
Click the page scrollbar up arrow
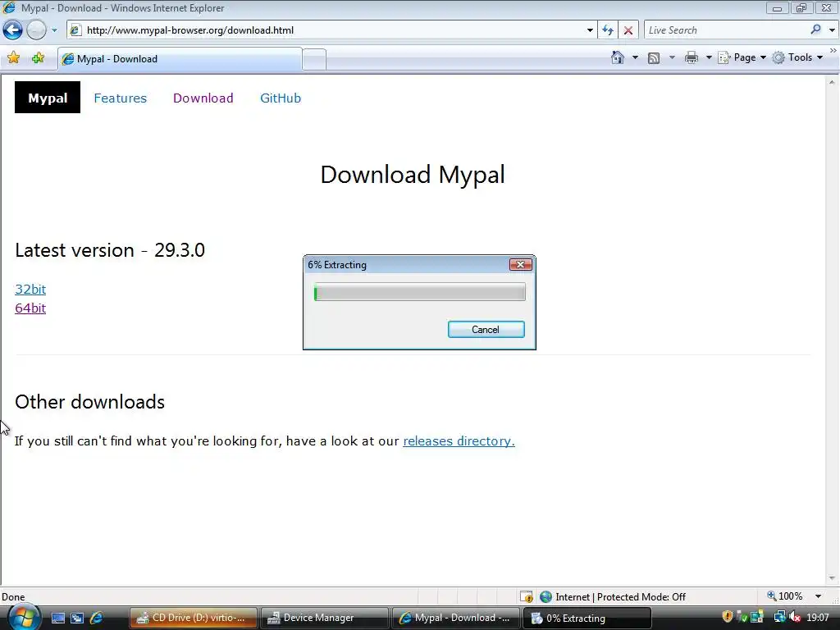[x=832, y=82]
